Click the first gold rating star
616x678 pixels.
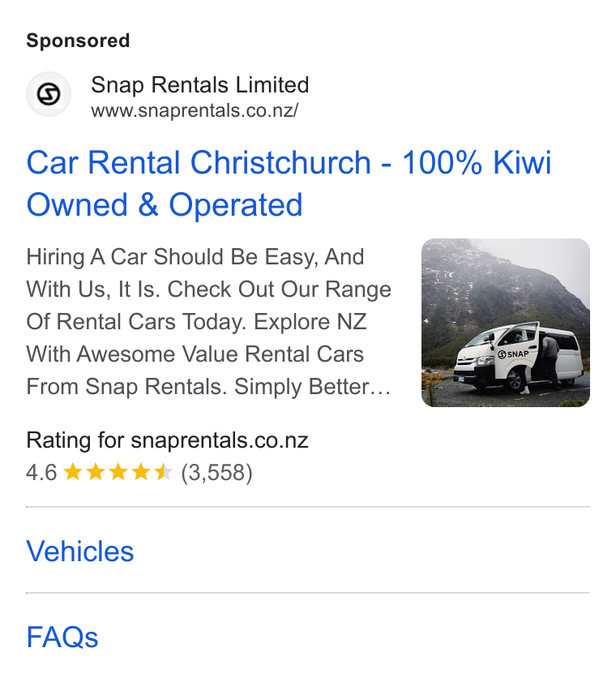click(x=73, y=472)
